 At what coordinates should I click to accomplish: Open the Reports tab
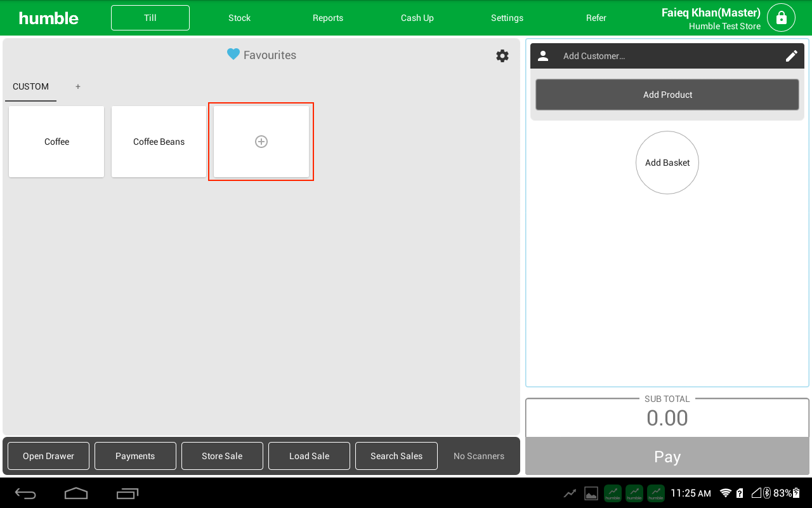pyautogui.click(x=328, y=18)
